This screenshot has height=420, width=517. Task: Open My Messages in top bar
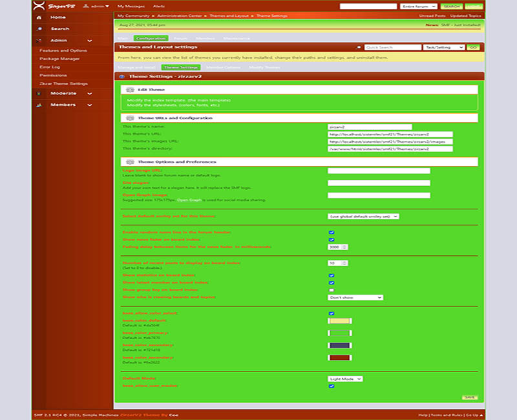pos(131,6)
